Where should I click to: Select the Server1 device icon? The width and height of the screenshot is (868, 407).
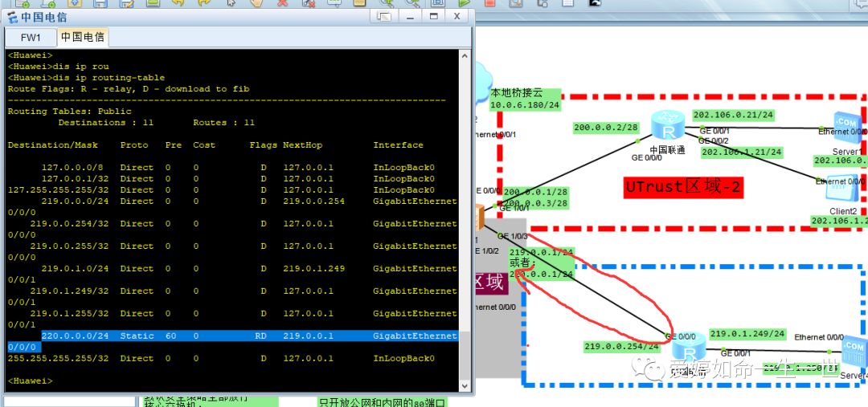pyautogui.click(x=850, y=128)
